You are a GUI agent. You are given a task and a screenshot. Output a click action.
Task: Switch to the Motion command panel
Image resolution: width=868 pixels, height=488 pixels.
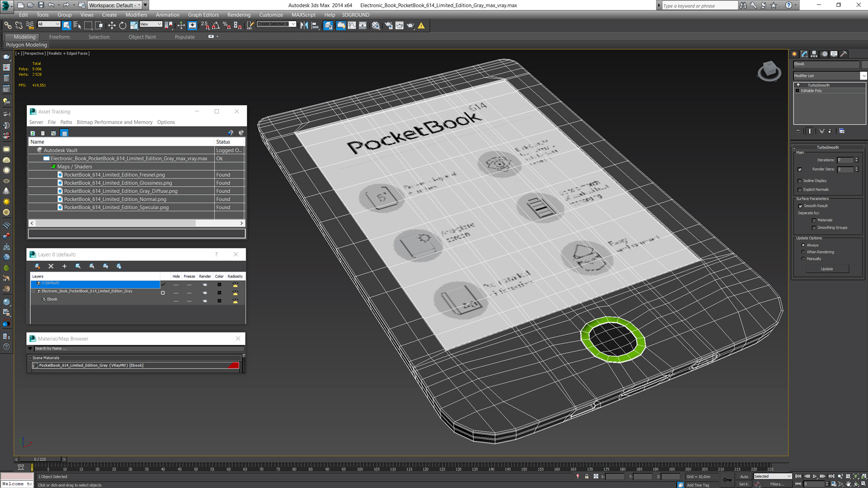pos(824,54)
